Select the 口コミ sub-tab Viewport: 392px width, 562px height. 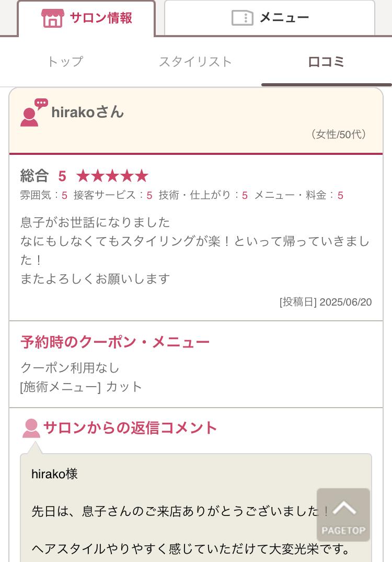326,62
